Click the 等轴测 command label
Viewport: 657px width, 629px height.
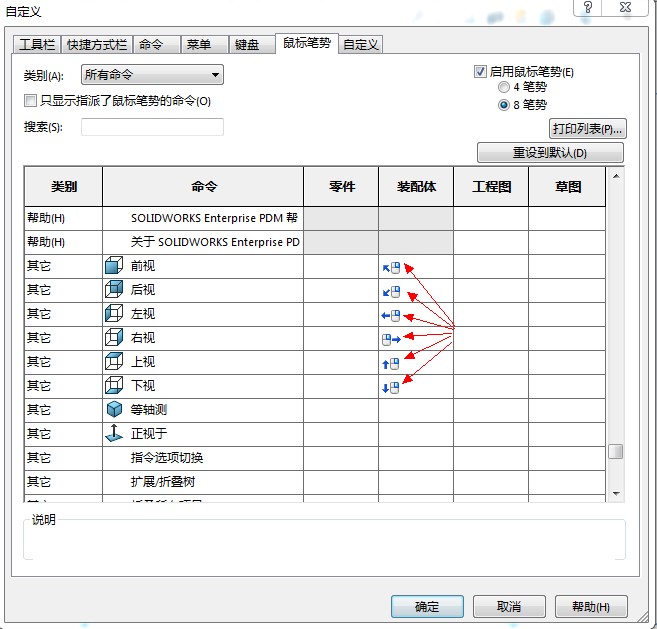coord(148,409)
